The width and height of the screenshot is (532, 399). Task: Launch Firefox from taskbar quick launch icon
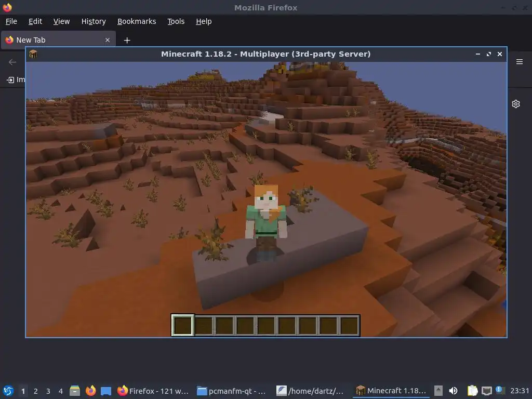pyautogui.click(x=90, y=391)
